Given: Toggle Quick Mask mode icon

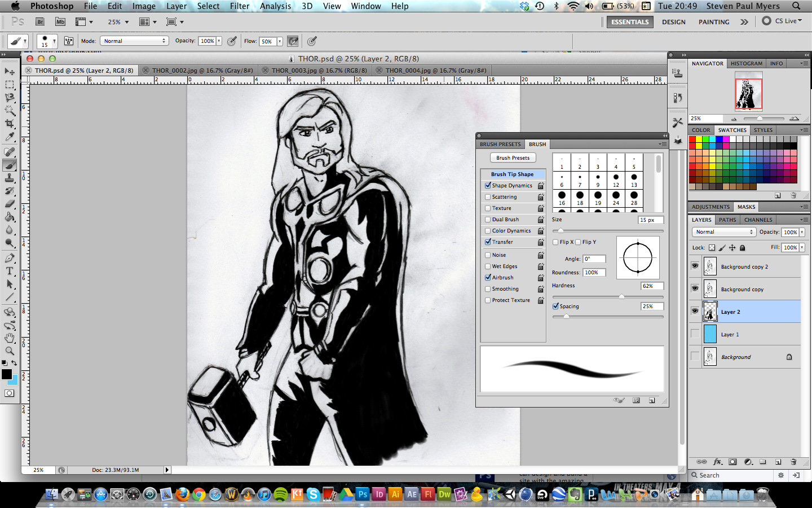Looking at the screenshot, I should pyautogui.click(x=10, y=393).
